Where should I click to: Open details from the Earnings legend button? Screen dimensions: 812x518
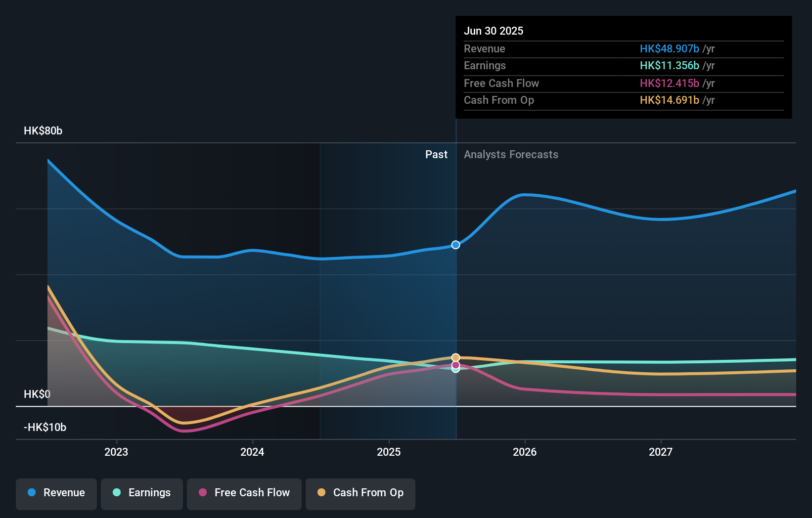pos(141,493)
